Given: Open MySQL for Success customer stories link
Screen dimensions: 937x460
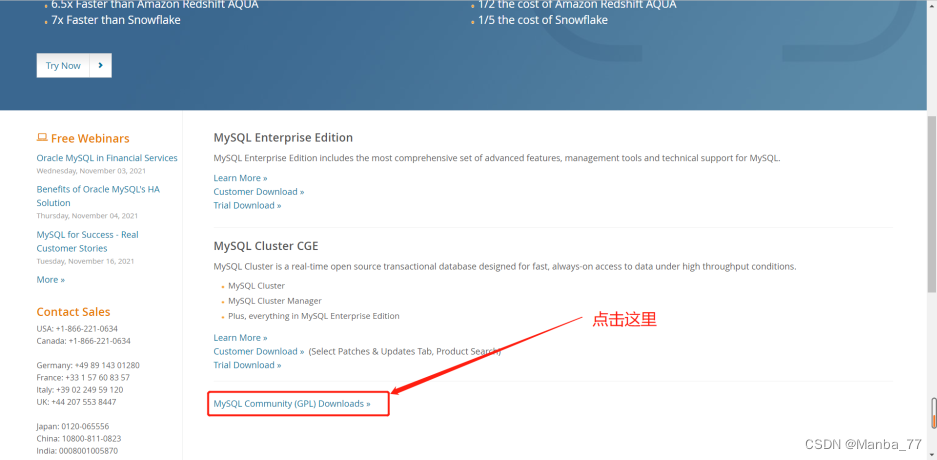Looking at the screenshot, I should (87, 241).
